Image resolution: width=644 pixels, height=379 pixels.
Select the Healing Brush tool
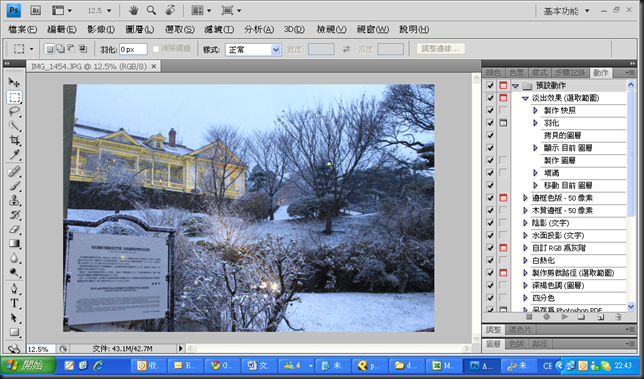point(14,171)
